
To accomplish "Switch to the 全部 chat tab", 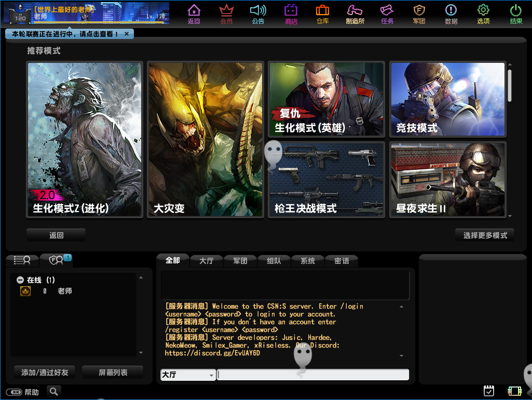I will tap(173, 260).
